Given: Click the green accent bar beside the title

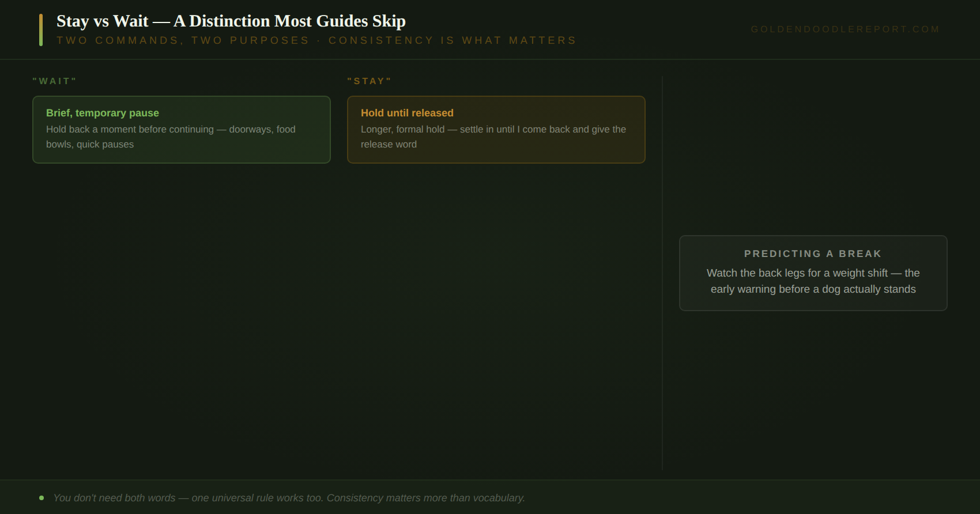Looking at the screenshot, I should pyautogui.click(x=41, y=30).
